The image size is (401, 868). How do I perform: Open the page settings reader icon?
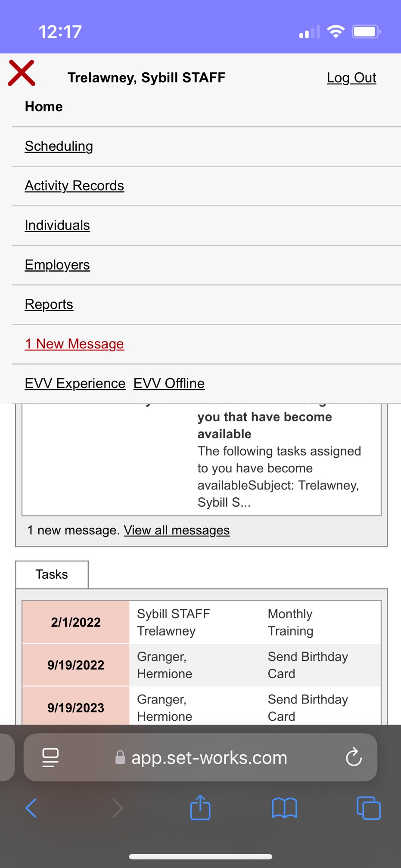tap(50, 757)
